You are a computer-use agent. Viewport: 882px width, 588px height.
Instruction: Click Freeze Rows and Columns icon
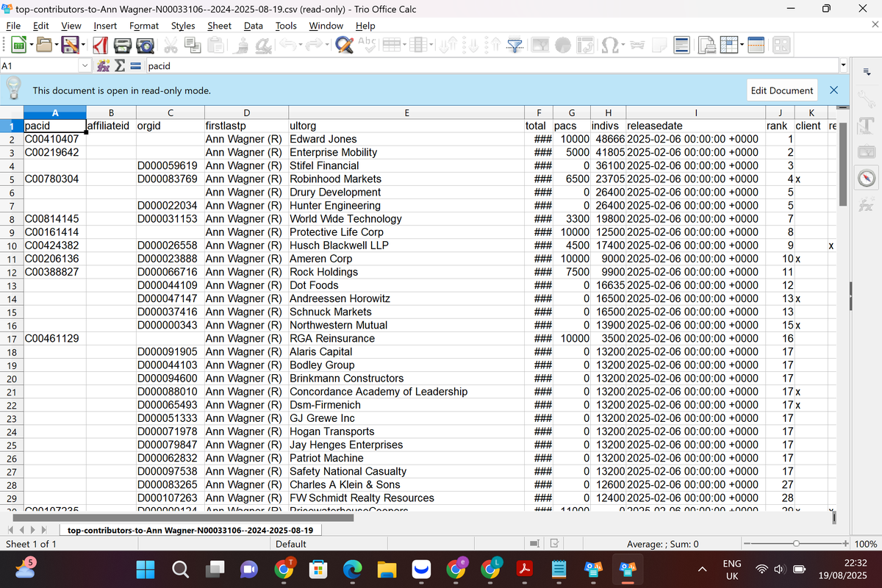(728, 46)
